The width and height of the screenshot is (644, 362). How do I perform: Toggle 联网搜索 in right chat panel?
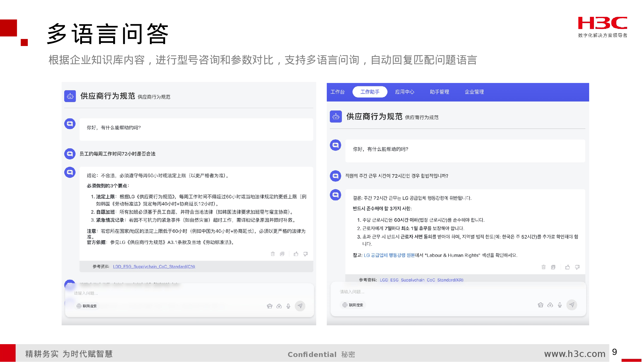click(353, 305)
